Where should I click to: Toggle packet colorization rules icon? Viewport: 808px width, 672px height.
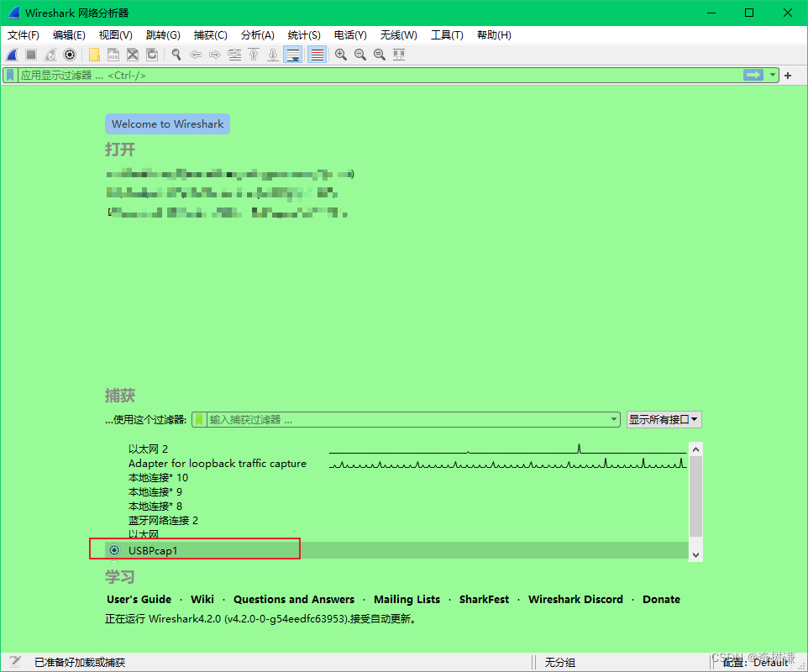click(x=317, y=55)
